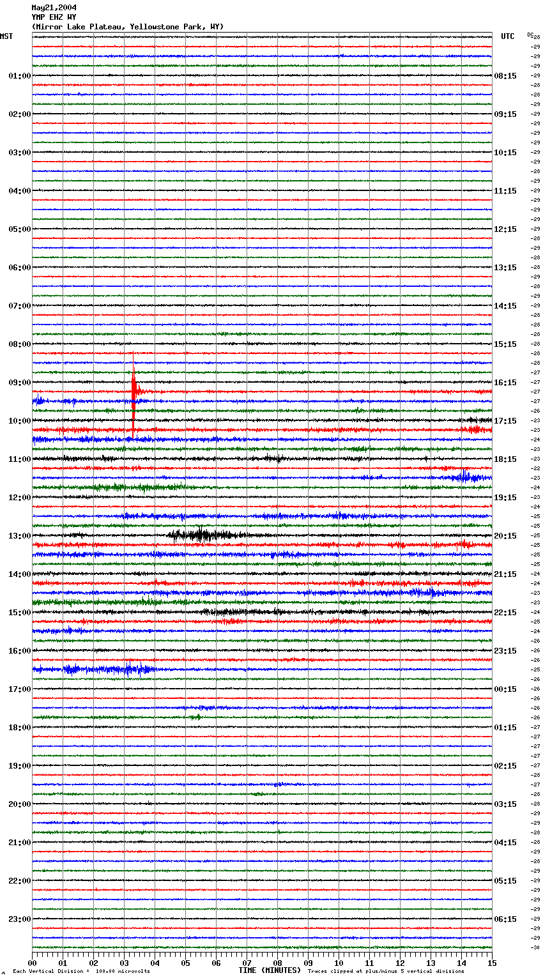Select the 11:00 MST time label
The height and width of the screenshot is (980, 543).
20,459
